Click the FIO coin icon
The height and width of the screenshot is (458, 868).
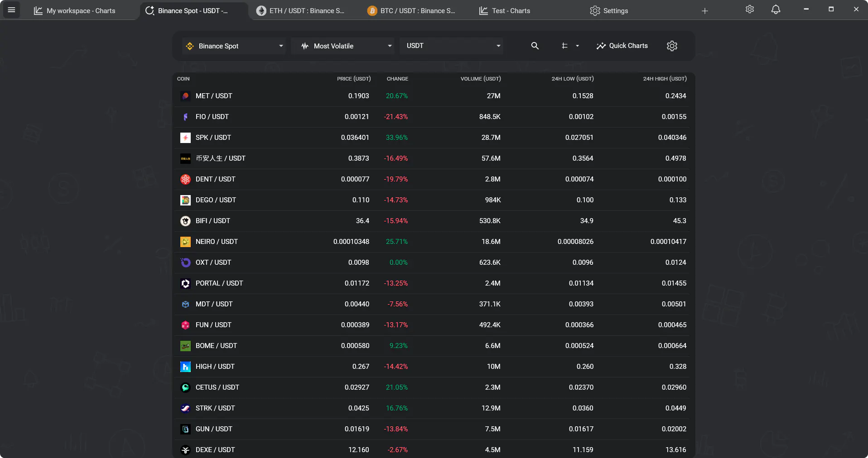click(185, 117)
